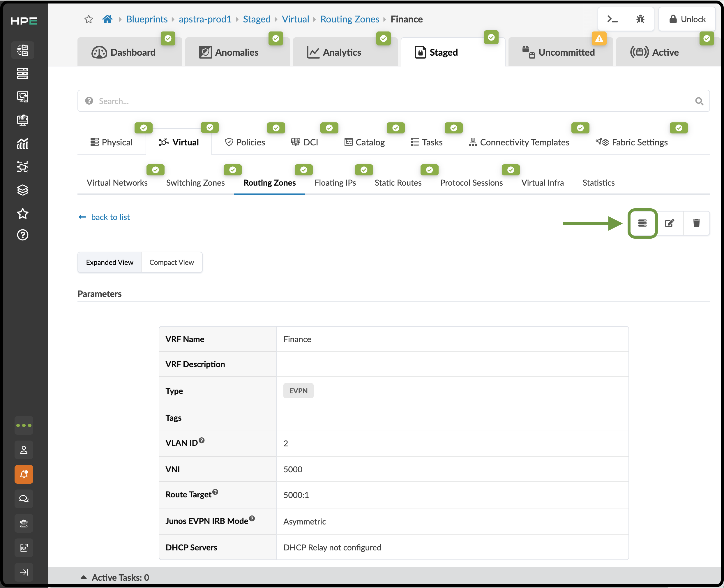Edit the Finance routing zone
The height and width of the screenshot is (588, 724).
coord(670,223)
